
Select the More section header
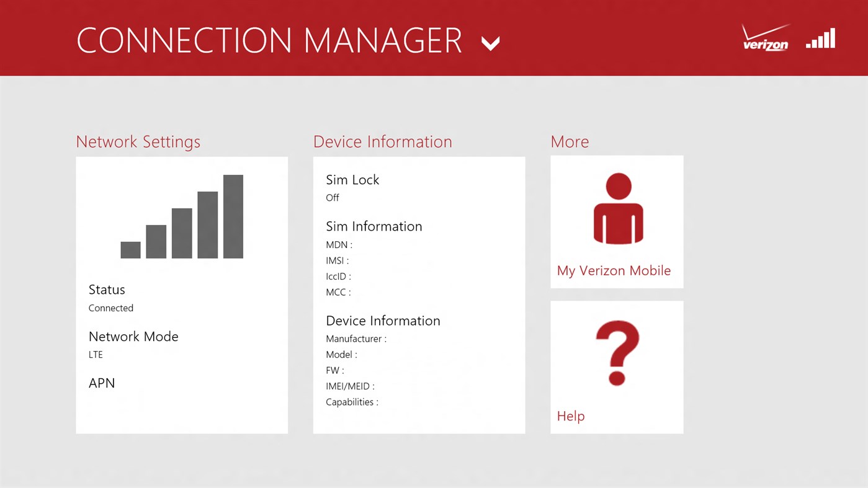[x=570, y=141]
